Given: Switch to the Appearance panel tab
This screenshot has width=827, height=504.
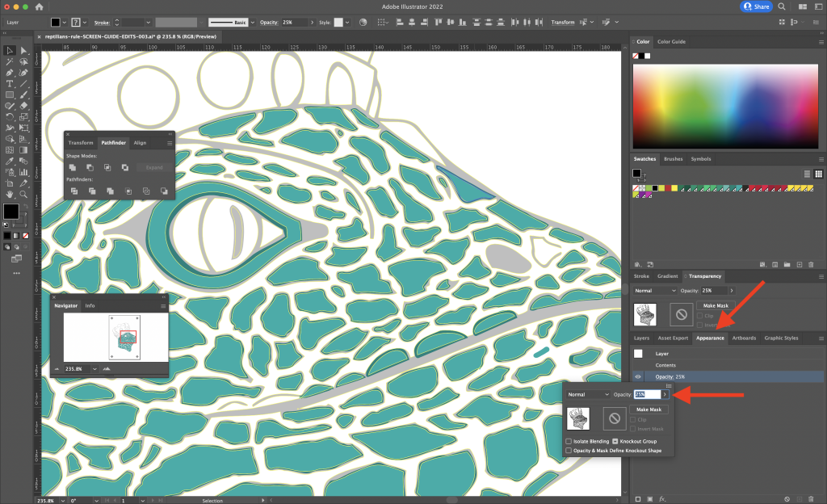Looking at the screenshot, I should pos(710,338).
